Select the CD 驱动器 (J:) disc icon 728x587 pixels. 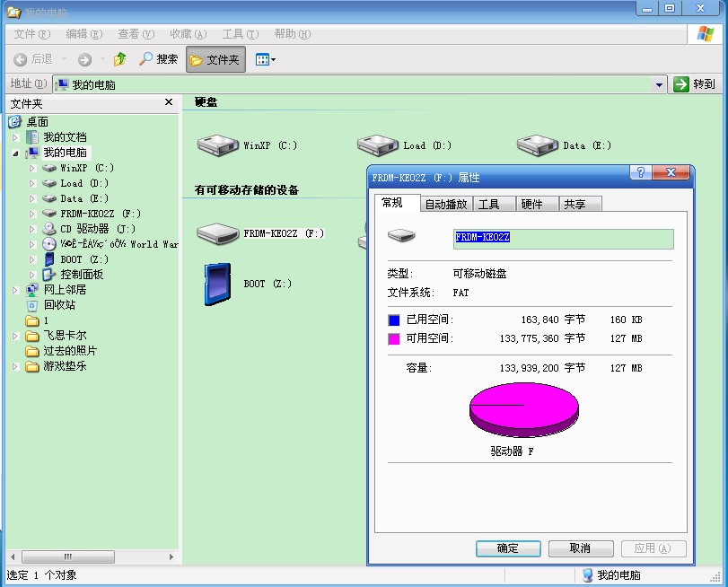(x=49, y=229)
